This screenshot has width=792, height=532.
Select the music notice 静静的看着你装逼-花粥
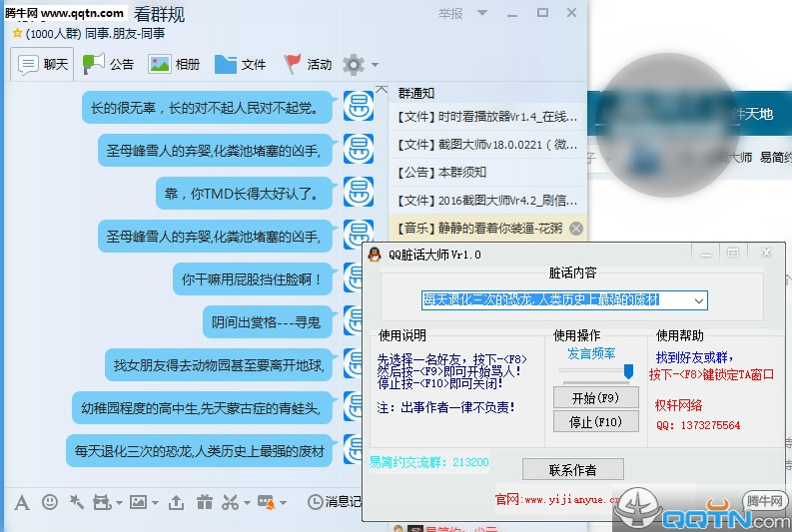479,229
